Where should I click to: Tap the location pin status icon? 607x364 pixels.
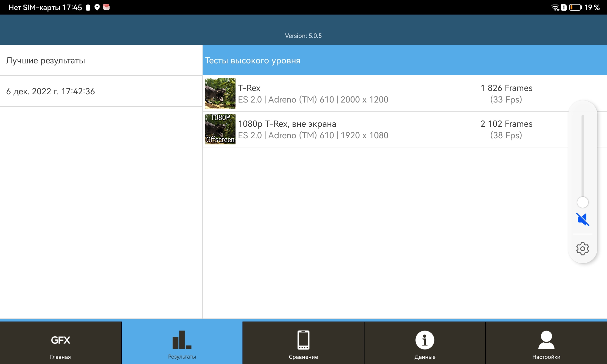(97, 7)
